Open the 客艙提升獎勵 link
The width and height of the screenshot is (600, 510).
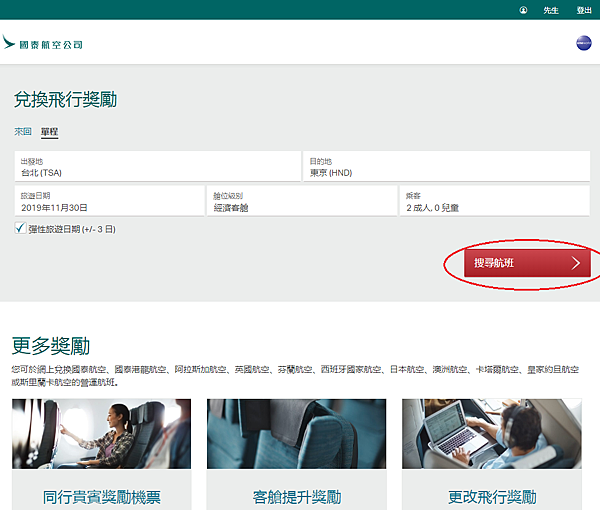[297, 497]
